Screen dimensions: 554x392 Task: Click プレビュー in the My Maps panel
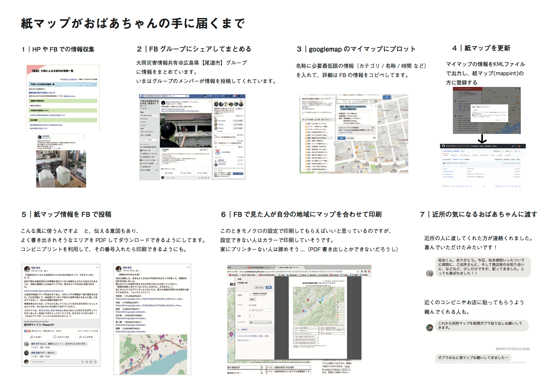(326, 119)
